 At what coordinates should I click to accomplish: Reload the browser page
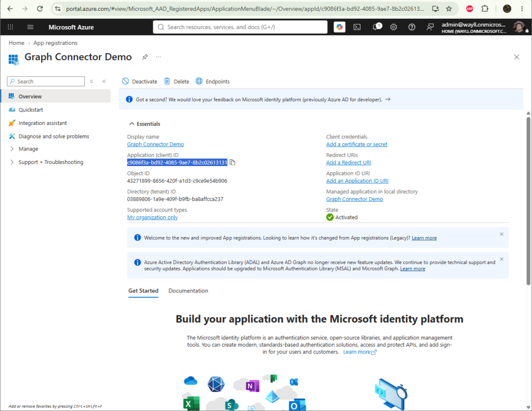coord(39,9)
